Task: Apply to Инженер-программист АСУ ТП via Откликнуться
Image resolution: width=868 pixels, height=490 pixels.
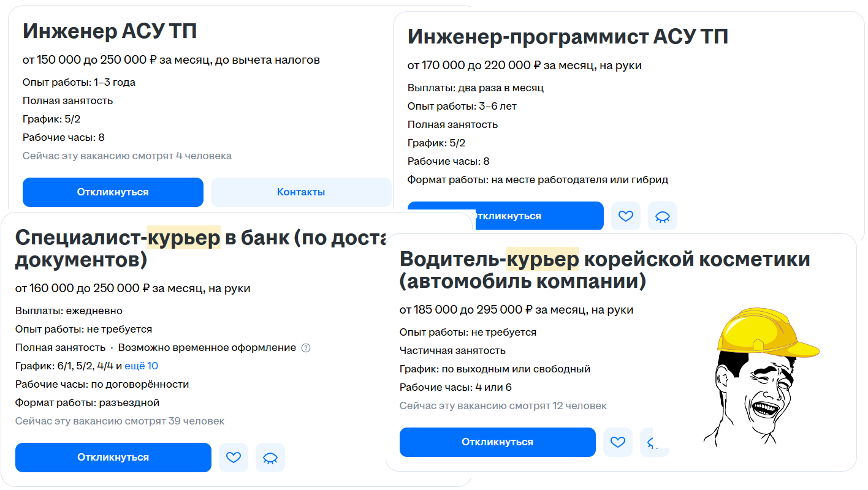Action: (x=506, y=216)
